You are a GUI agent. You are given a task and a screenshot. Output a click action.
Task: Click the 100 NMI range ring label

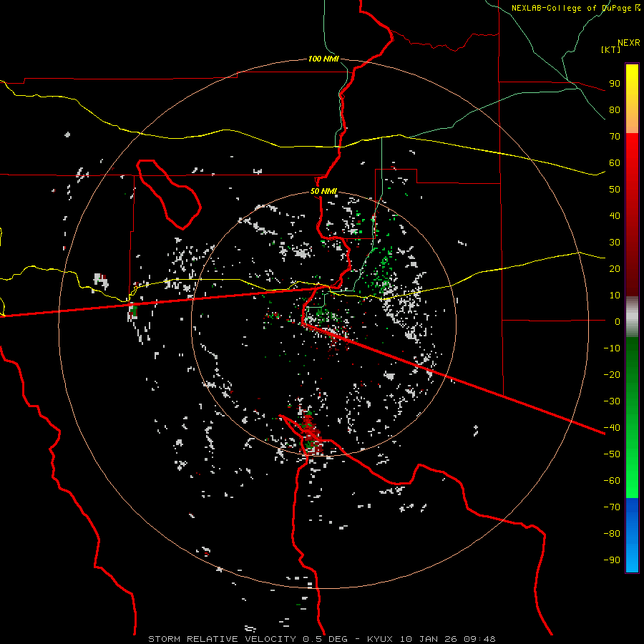point(323,59)
